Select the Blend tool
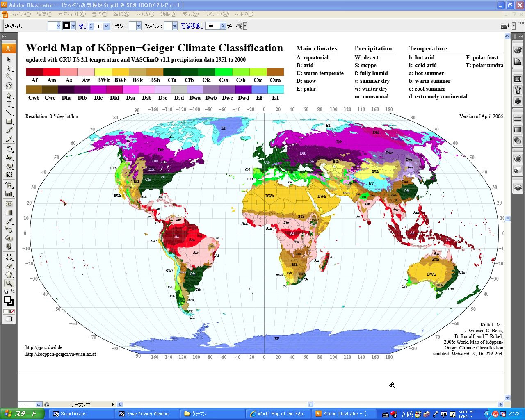 click(9, 230)
